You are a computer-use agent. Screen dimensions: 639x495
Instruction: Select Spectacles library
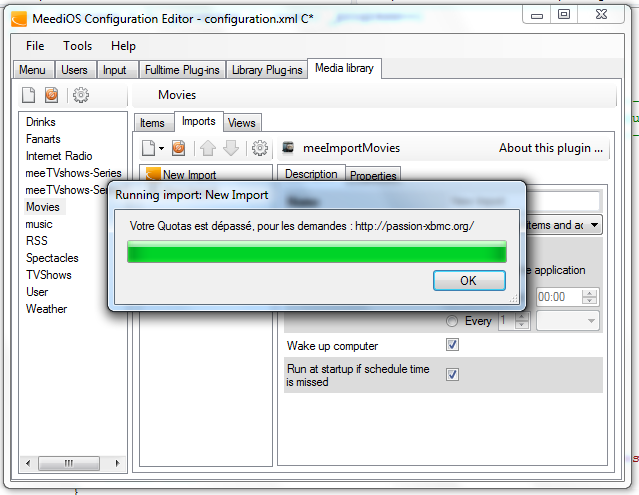pyautogui.click(x=52, y=258)
